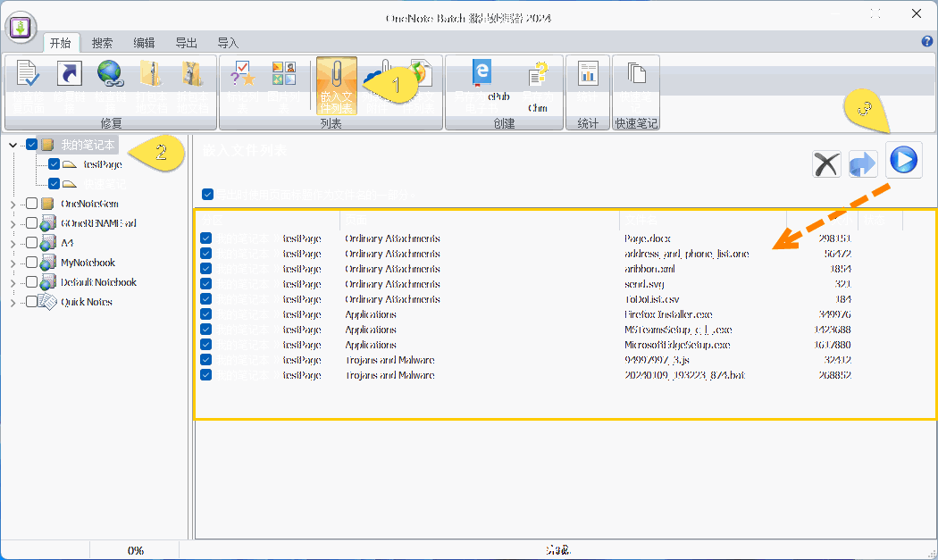Expand the Default Notebook tree node
Viewport: 938px width, 560px height.
pyautogui.click(x=13, y=284)
